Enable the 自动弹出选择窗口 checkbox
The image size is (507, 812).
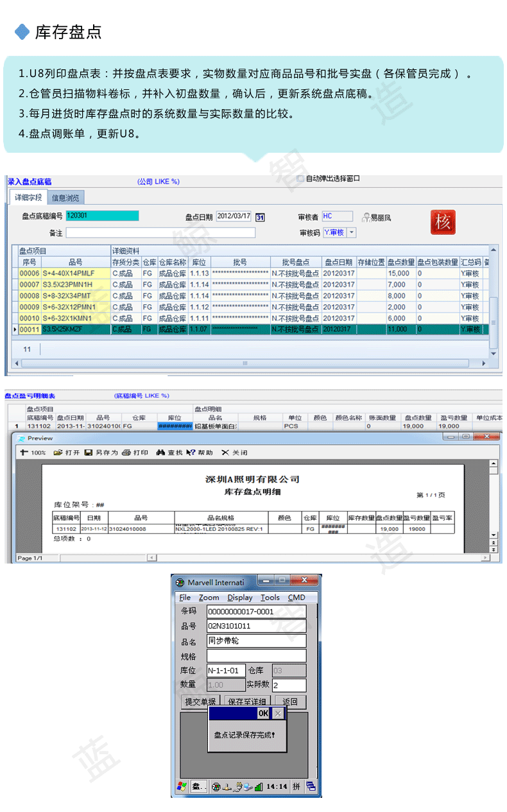coord(300,178)
